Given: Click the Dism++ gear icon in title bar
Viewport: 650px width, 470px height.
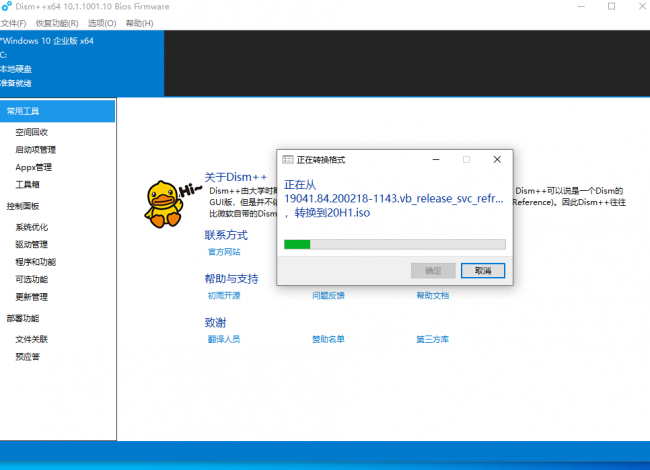Looking at the screenshot, I should [7, 7].
